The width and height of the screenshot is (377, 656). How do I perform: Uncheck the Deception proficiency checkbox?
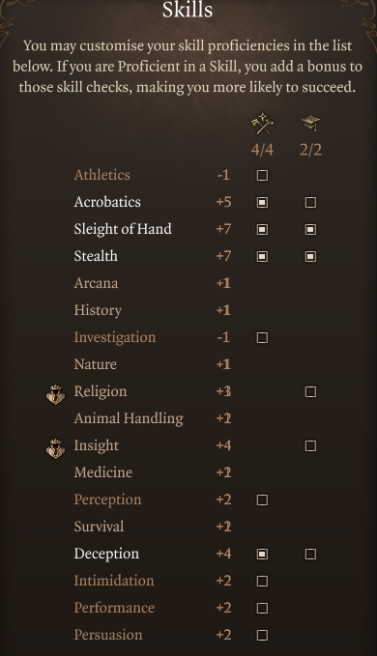262,554
